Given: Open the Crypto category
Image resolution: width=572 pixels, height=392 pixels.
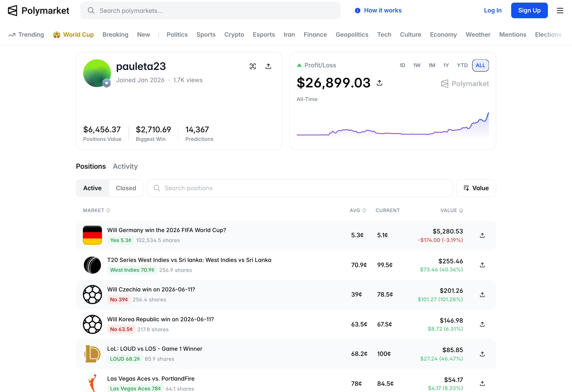Looking at the screenshot, I should point(234,35).
